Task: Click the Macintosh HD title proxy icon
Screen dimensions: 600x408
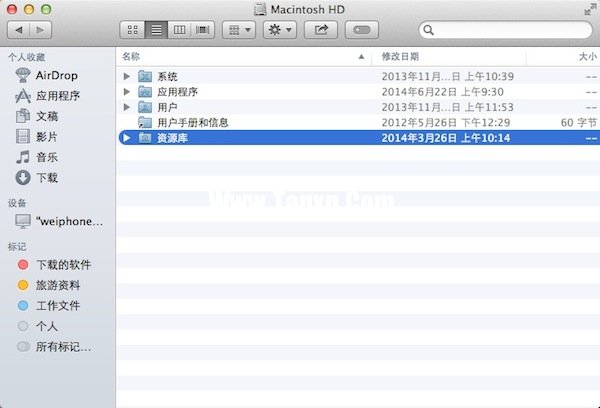Action: pyautogui.click(x=260, y=9)
